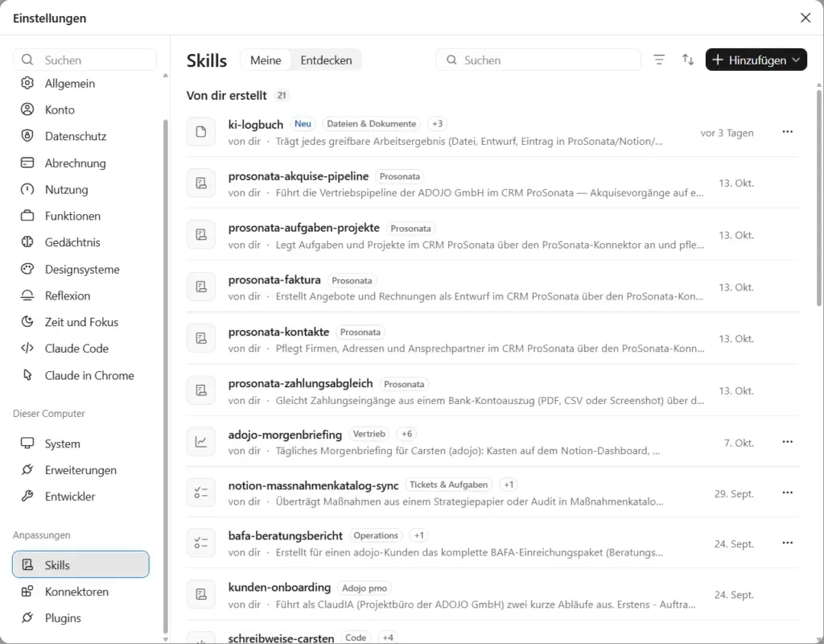Screen dimensions: 824x644
Task: Open Funktionen briefcase icon
Action: click(x=27, y=216)
